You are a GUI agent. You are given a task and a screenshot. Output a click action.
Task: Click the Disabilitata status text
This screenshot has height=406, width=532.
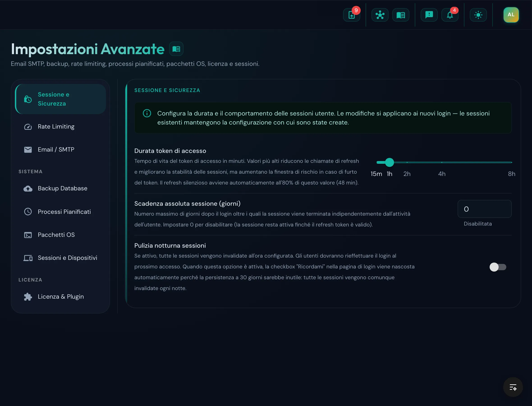[x=478, y=224]
